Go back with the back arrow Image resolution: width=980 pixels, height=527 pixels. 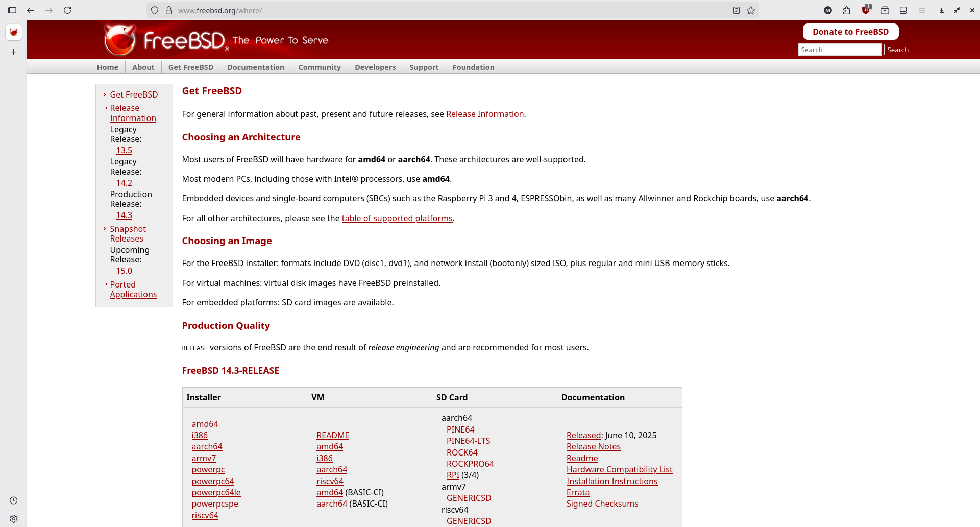coord(31,10)
